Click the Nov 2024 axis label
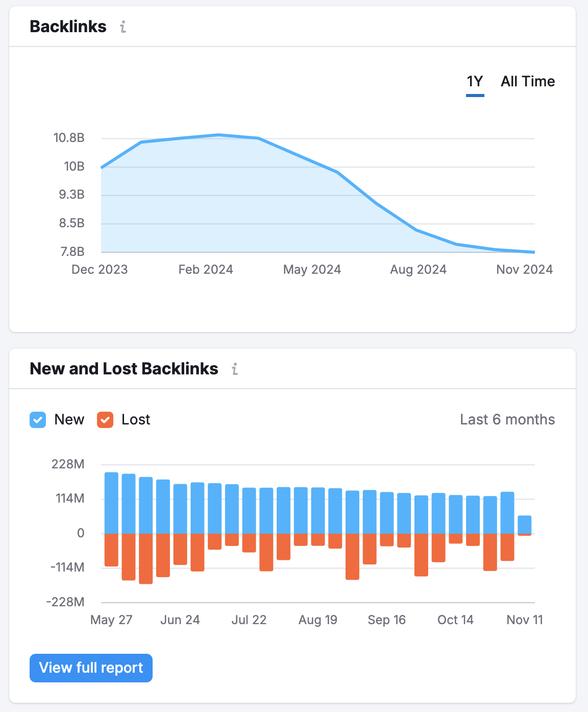Screen dimensions: 588x712 pyautogui.click(x=524, y=269)
